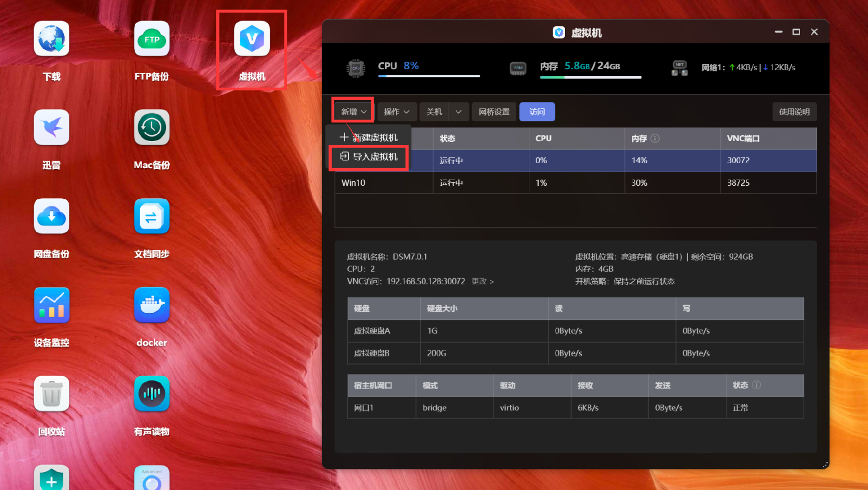The width and height of the screenshot is (868, 490).
Task: Open the 迅雷 desktop icon
Action: coord(51,128)
